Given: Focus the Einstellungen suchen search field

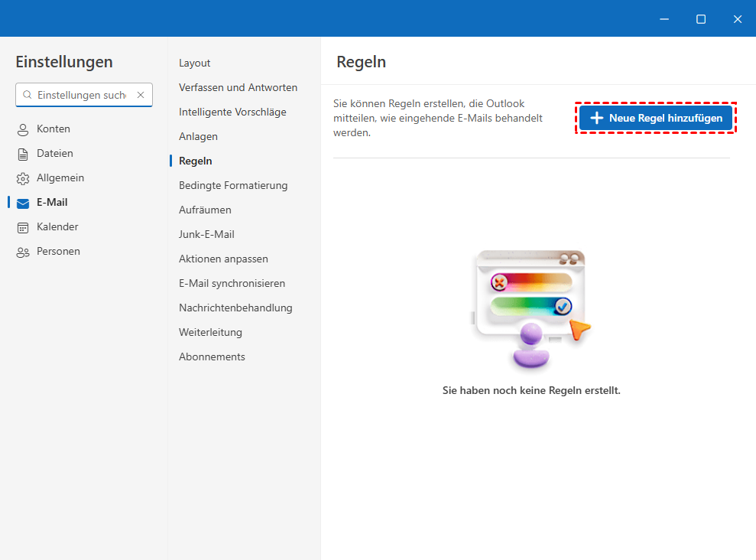Looking at the screenshot, I should (x=81, y=95).
